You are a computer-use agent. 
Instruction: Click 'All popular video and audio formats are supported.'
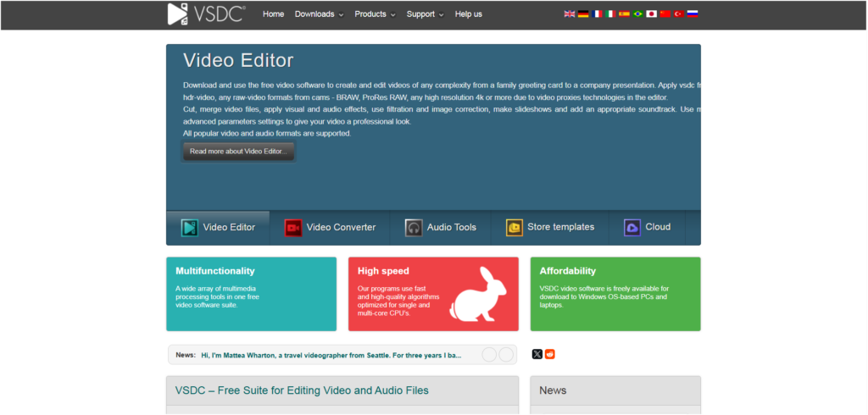(x=267, y=133)
